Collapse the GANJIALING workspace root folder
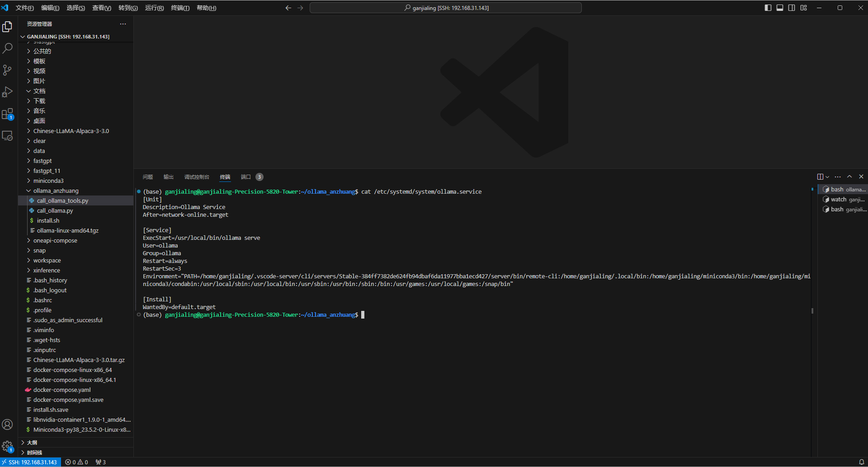 coord(68,37)
